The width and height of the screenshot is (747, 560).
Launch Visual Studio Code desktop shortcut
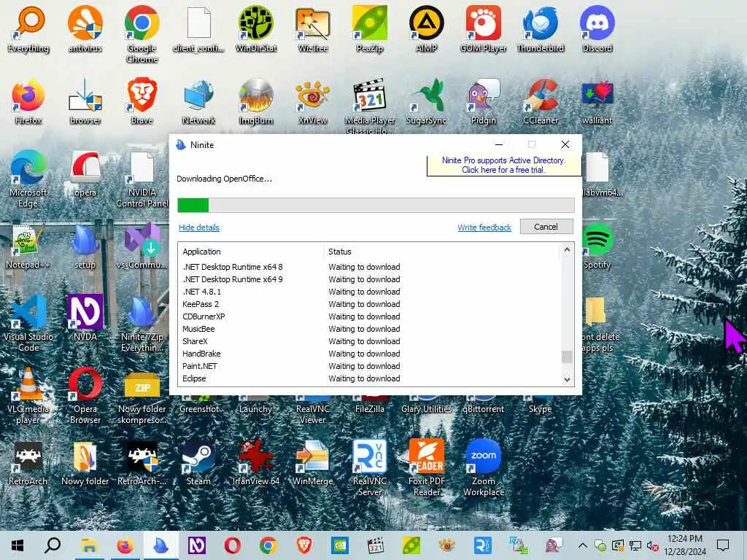[28, 324]
